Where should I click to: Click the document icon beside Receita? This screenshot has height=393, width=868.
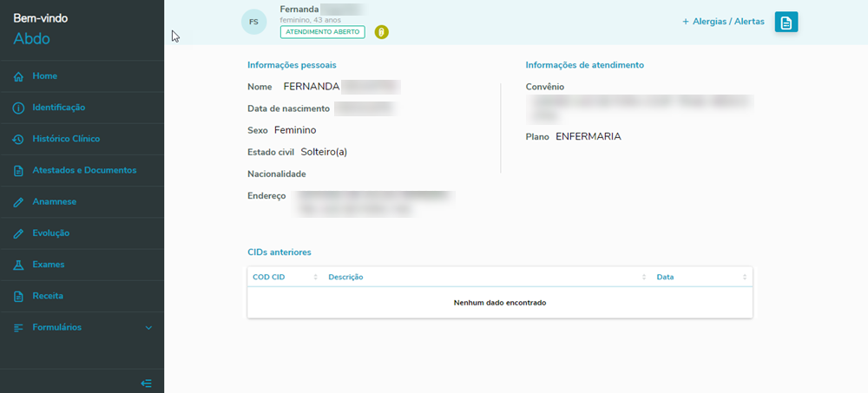pyautogui.click(x=18, y=296)
